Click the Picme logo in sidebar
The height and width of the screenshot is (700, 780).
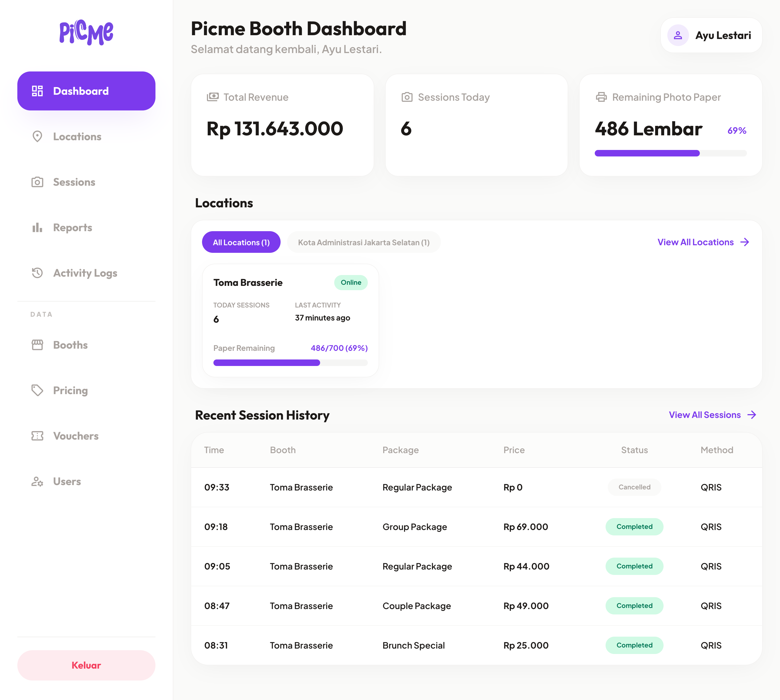click(x=86, y=32)
